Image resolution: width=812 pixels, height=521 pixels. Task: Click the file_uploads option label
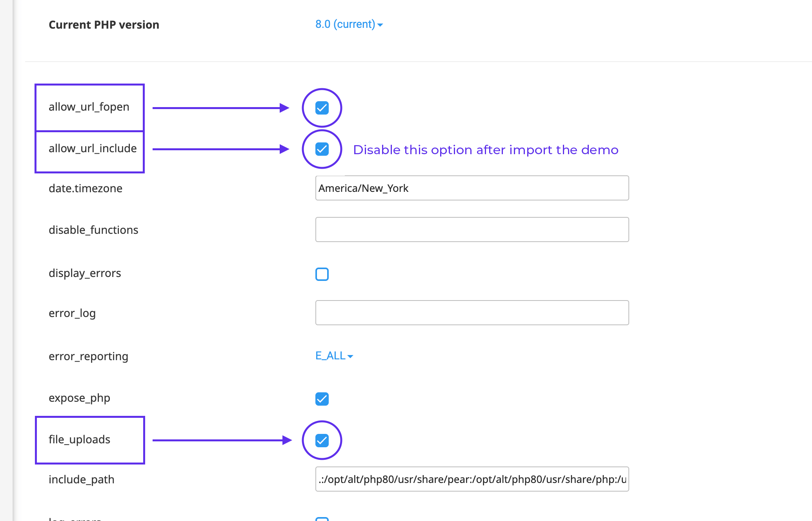[x=80, y=440]
